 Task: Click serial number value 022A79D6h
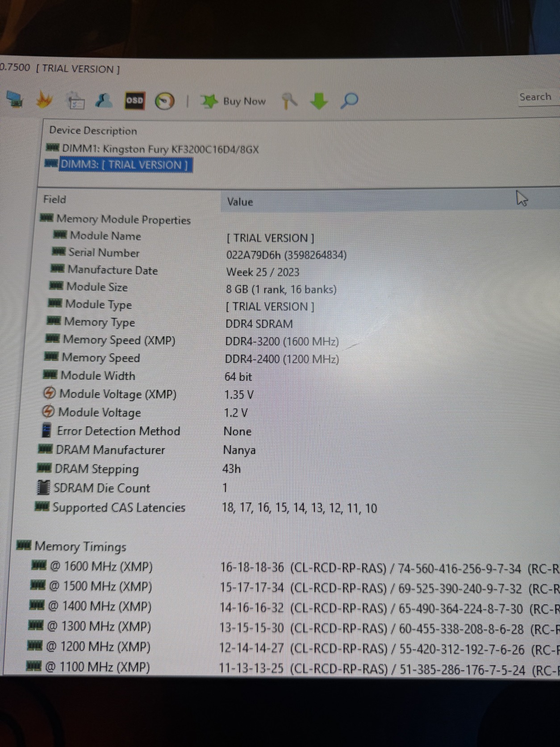tap(286, 255)
